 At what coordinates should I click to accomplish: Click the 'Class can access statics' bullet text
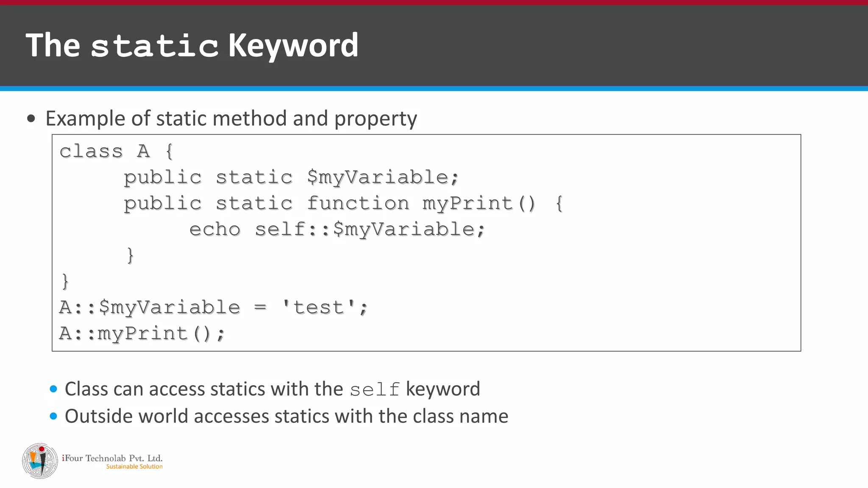[x=203, y=389]
